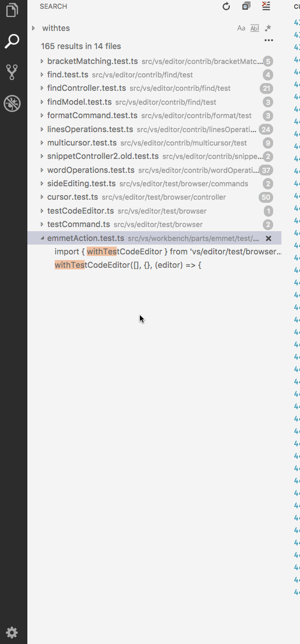Toggle Match Whole Word option
This screenshot has height=644, width=300.
tap(255, 28)
